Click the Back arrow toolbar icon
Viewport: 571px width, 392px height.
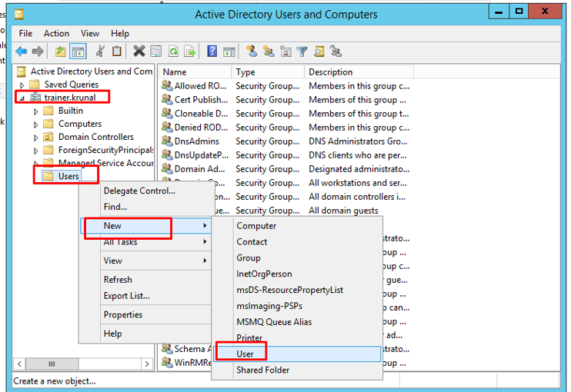[x=21, y=51]
